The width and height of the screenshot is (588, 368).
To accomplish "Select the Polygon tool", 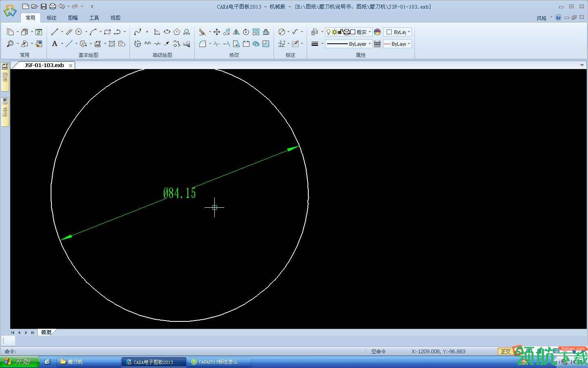I will [x=177, y=31].
